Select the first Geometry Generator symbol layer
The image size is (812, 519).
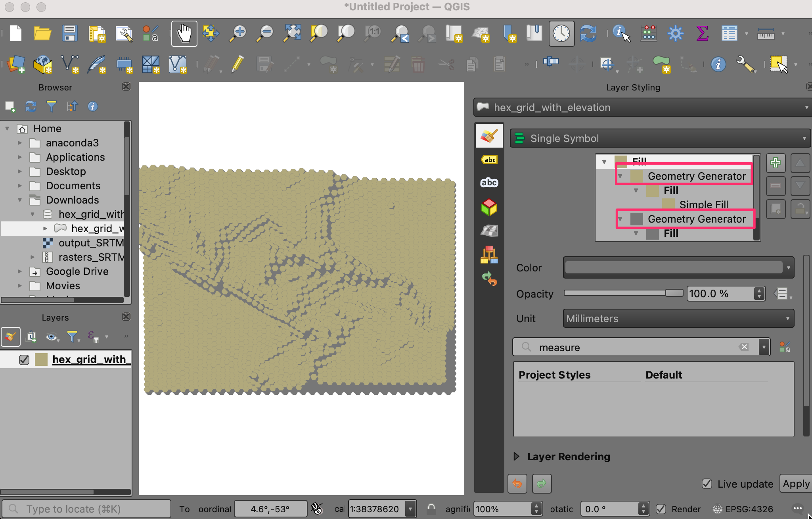click(696, 176)
